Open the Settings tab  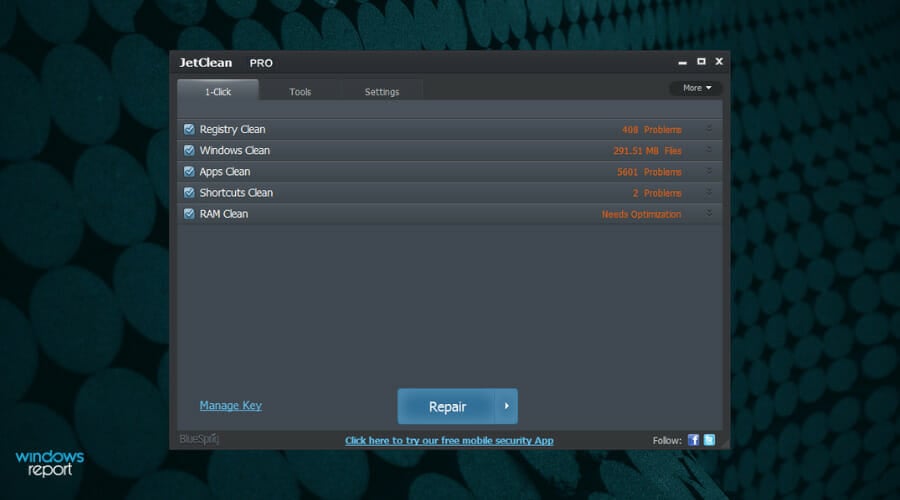point(382,91)
